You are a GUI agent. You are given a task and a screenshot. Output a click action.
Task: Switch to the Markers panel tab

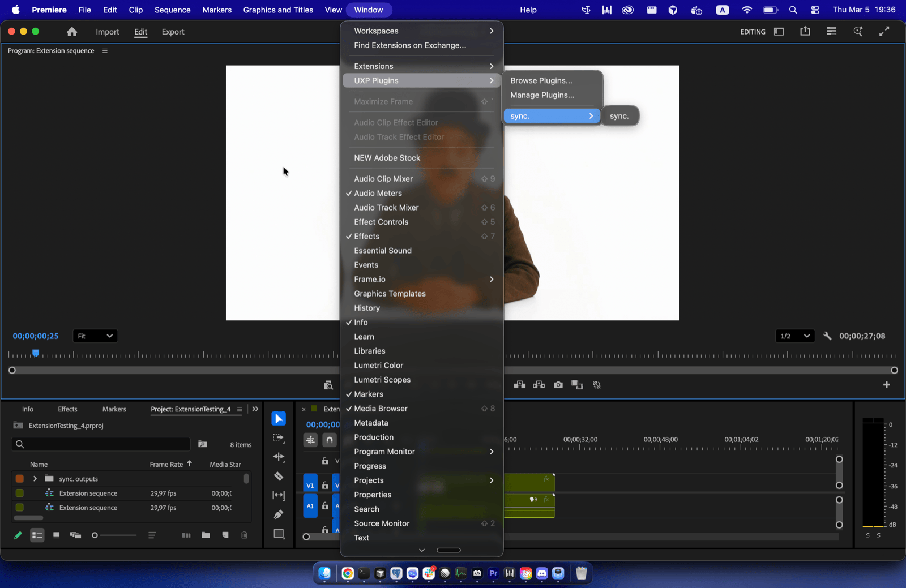click(x=114, y=409)
